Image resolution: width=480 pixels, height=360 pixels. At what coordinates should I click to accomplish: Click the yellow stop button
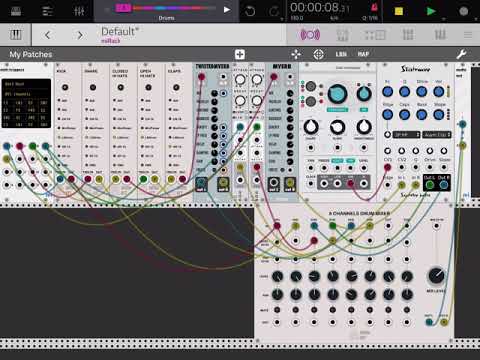tap(399, 11)
